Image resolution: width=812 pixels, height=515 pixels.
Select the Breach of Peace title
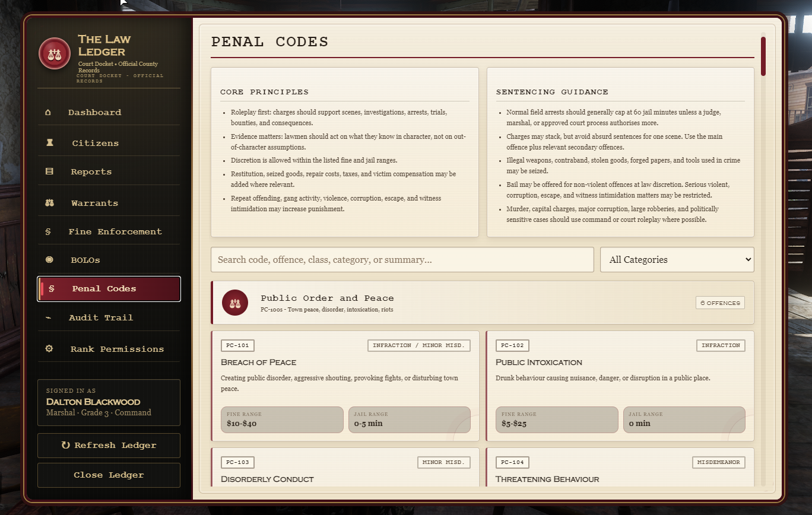(258, 363)
